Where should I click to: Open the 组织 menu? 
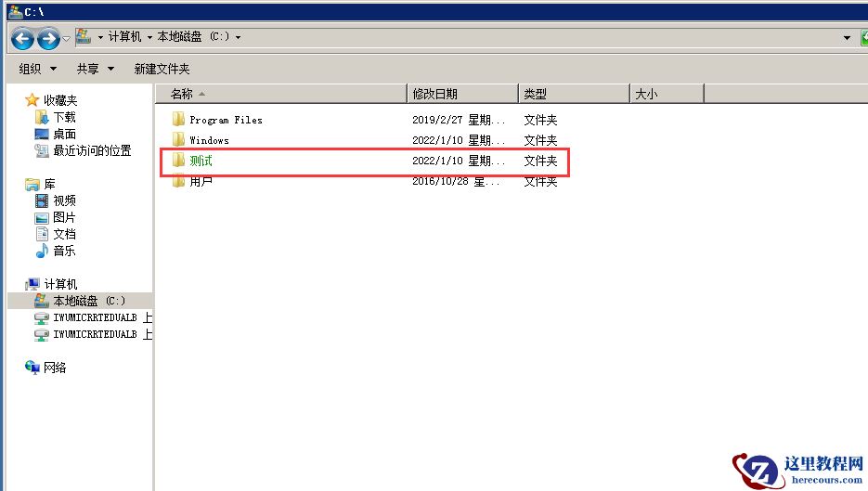click(x=38, y=69)
